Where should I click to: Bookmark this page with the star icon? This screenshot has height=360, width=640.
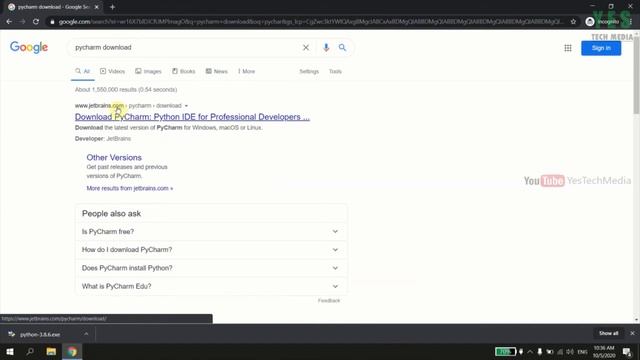click(573, 22)
